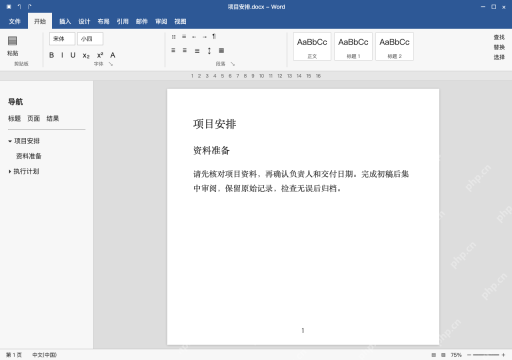This screenshot has height=360, width=512.
Task: Click the redo arrow in title bar
Action: tap(30, 6)
